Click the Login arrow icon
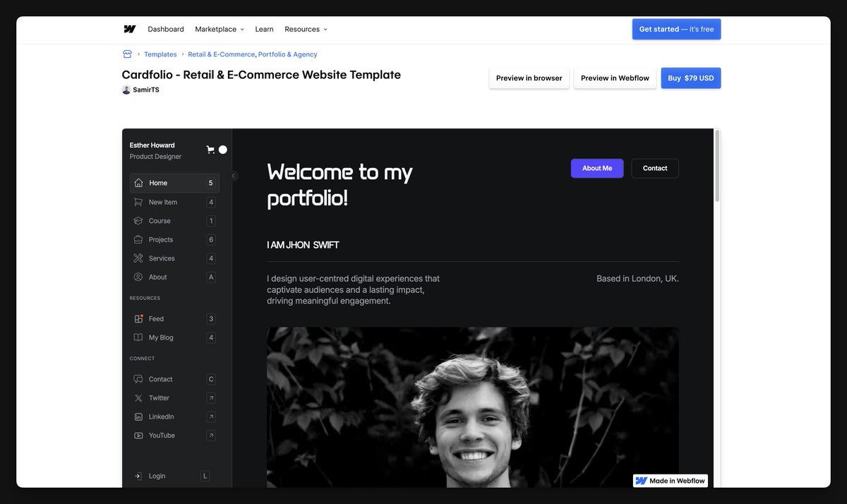Screen dimensions: 847x504 point(138,476)
